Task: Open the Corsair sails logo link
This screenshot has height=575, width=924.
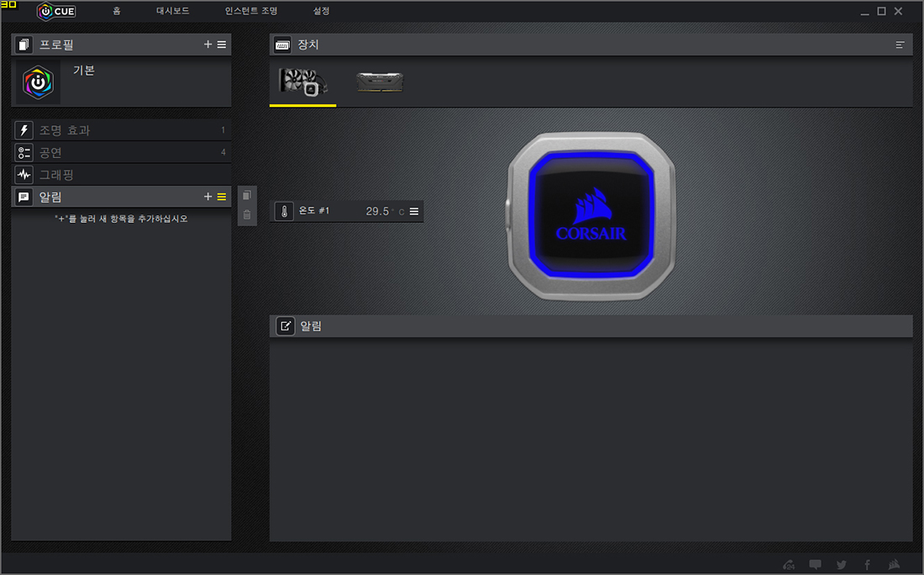Action: [894, 564]
